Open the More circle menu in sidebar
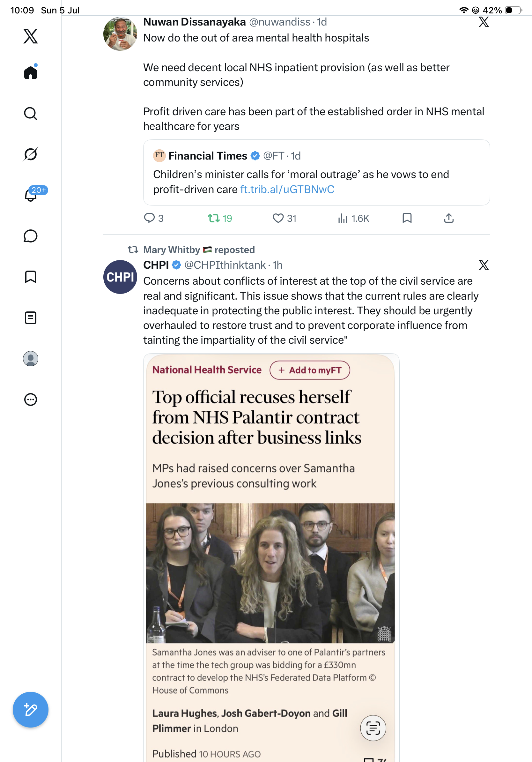532x762 pixels. click(31, 400)
